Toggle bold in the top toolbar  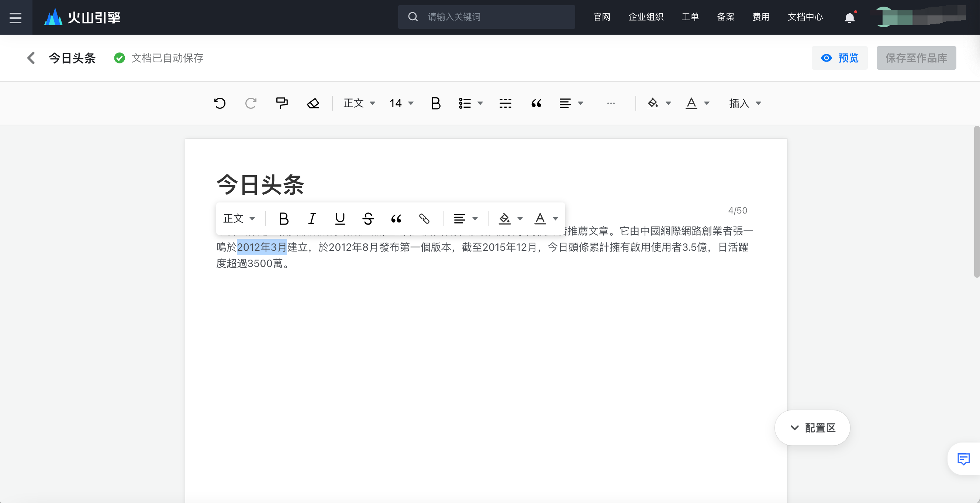coord(436,103)
